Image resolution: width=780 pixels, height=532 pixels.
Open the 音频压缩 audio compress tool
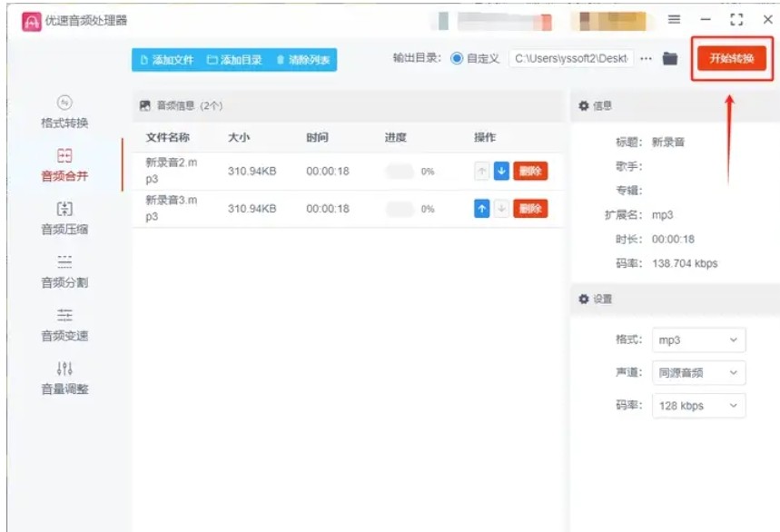tap(64, 219)
